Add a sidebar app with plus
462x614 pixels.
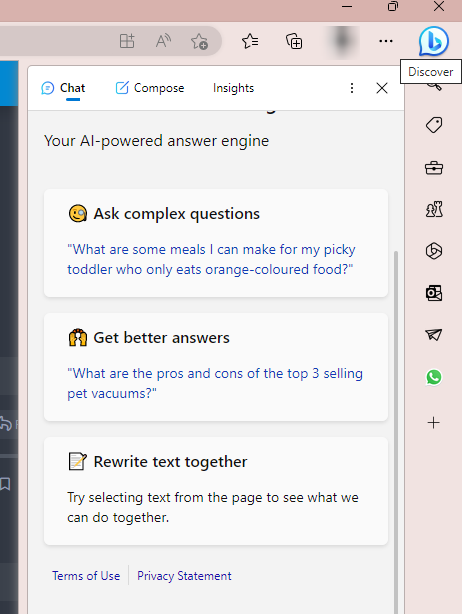point(433,423)
